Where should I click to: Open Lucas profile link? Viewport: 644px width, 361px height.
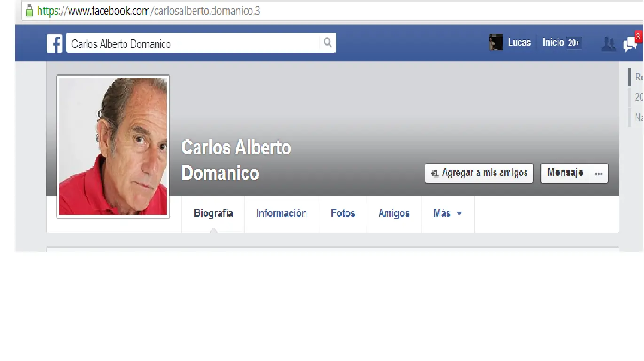pyautogui.click(x=519, y=42)
